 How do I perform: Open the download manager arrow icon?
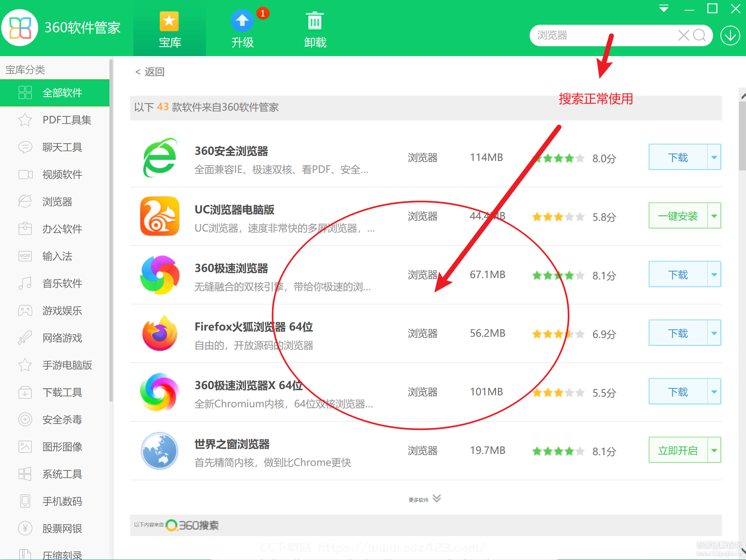coord(730,35)
